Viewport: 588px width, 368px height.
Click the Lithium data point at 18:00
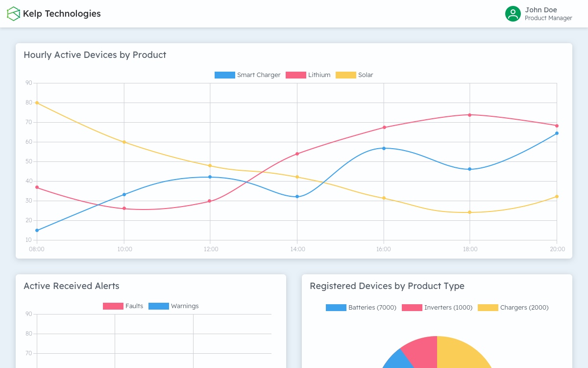(470, 115)
